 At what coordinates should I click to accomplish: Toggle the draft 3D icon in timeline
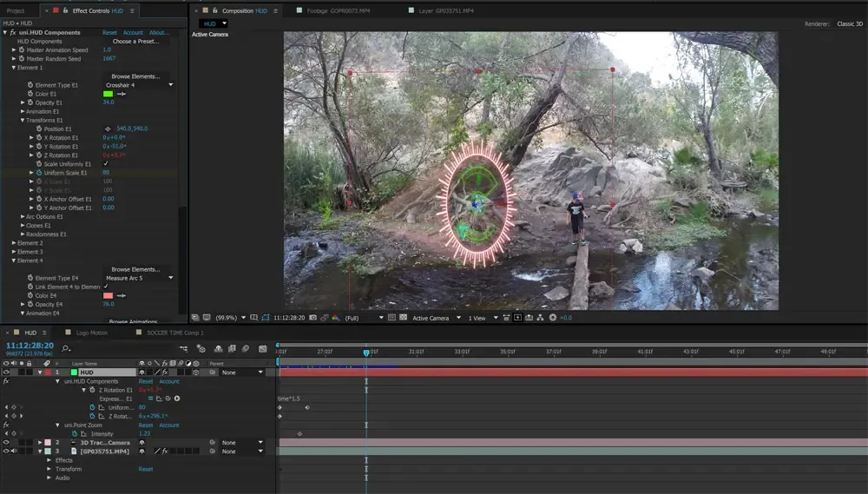tap(201, 348)
